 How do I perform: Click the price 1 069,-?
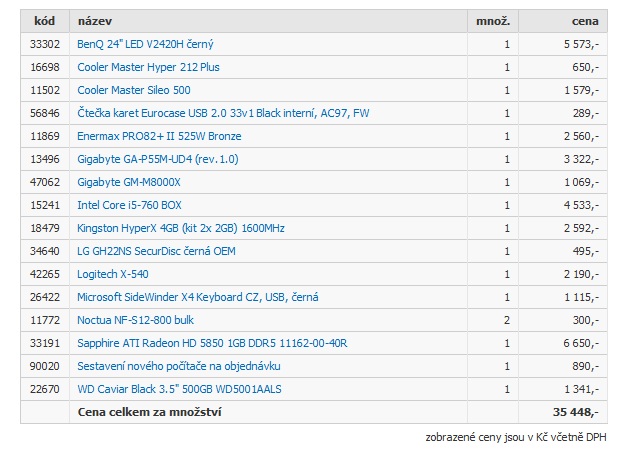click(x=581, y=182)
